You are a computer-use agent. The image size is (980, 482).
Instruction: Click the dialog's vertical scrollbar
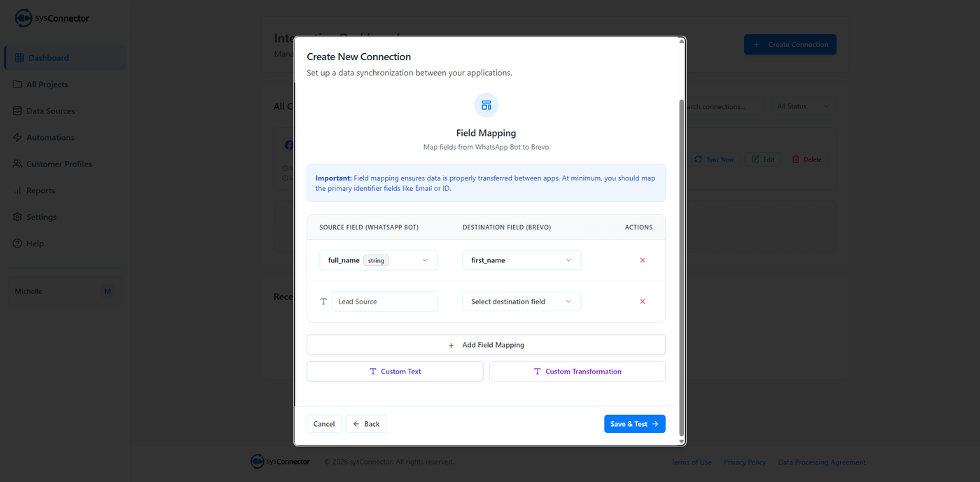[682, 266]
